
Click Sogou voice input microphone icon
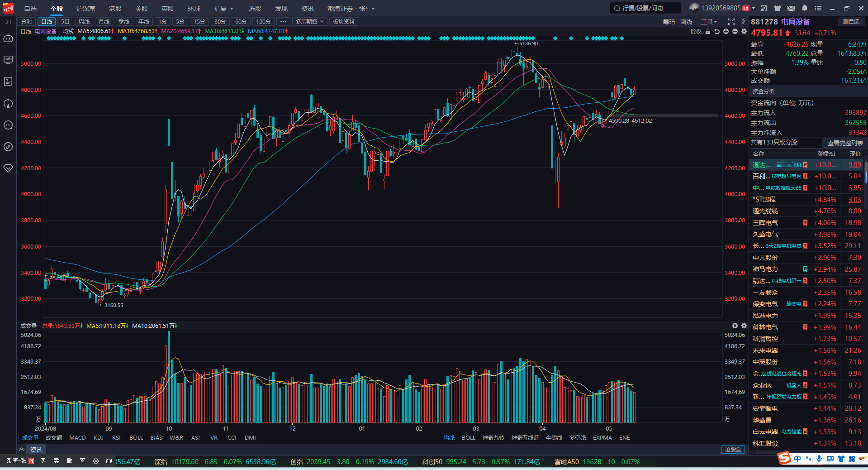point(819,459)
